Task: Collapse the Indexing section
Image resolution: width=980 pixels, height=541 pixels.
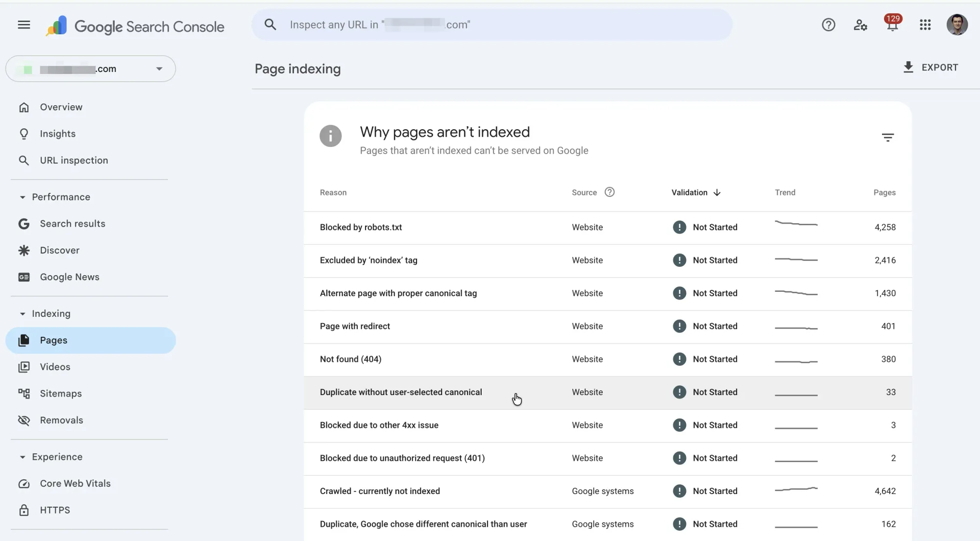Action: [23, 314]
